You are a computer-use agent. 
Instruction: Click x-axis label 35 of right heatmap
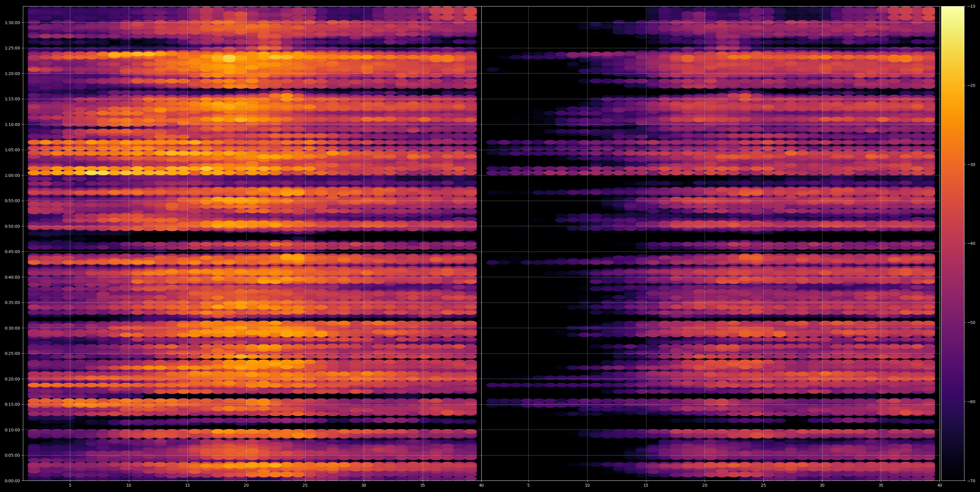(x=881, y=486)
